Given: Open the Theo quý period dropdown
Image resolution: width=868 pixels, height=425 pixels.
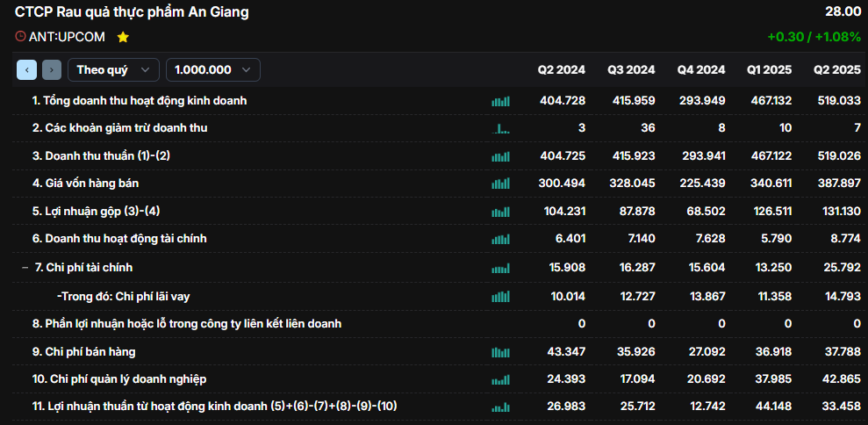Looking at the screenshot, I should pos(113,70).
